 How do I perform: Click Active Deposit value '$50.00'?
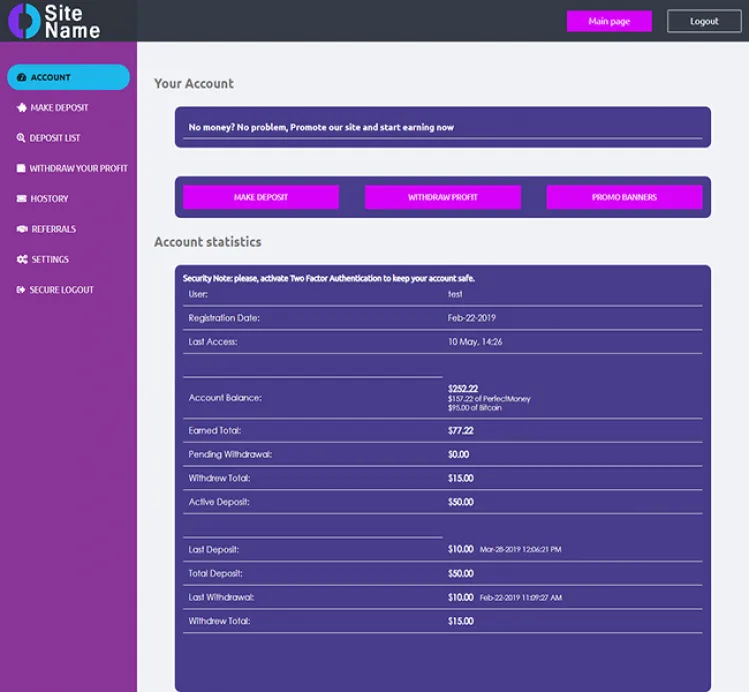pos(460,502)
